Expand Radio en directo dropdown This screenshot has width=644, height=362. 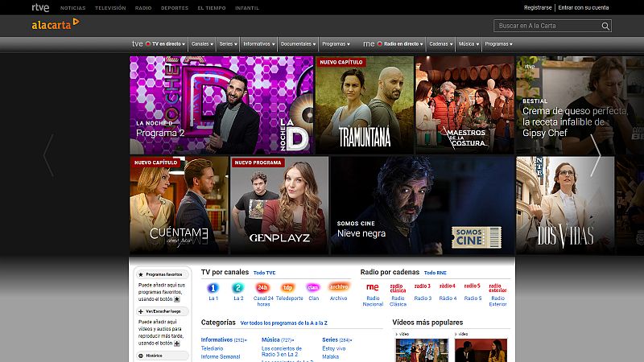click(400, 44)
